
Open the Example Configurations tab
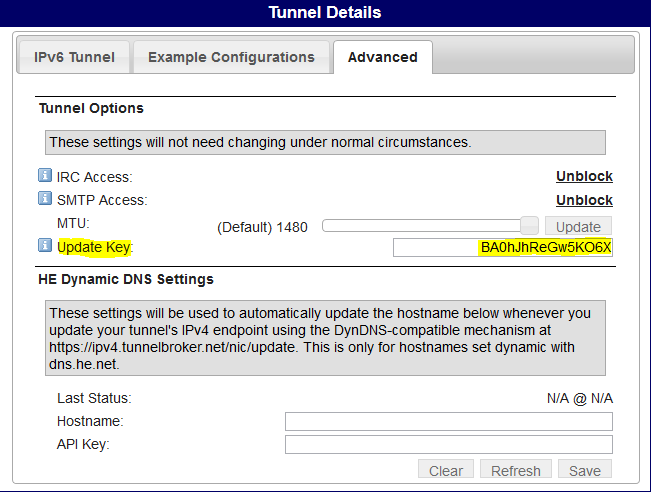[x=231, y=57]
